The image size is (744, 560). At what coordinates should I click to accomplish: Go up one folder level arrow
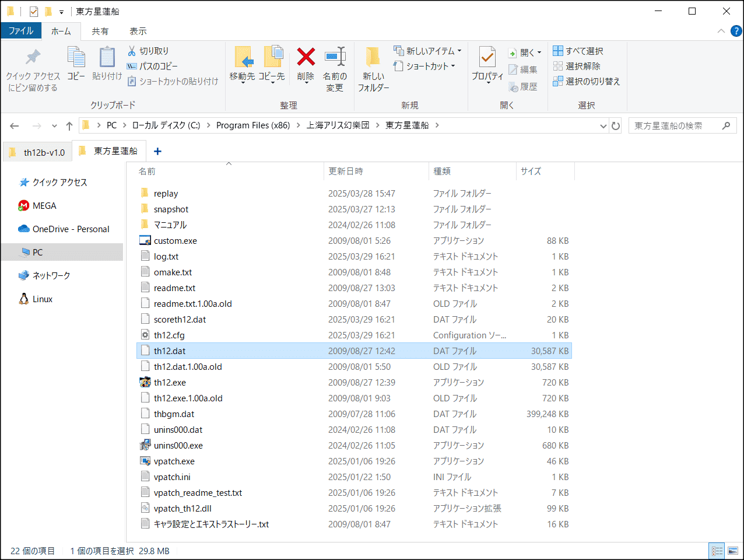pyautogui.click(x=69, y=125)
